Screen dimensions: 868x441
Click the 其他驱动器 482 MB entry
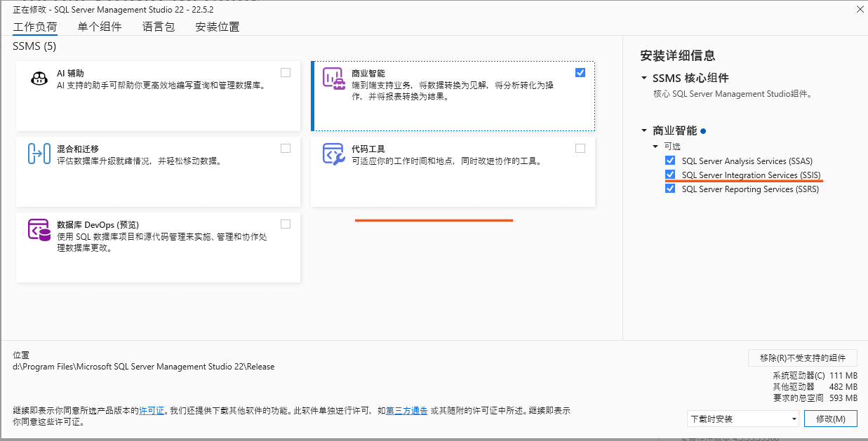[815, 387]
